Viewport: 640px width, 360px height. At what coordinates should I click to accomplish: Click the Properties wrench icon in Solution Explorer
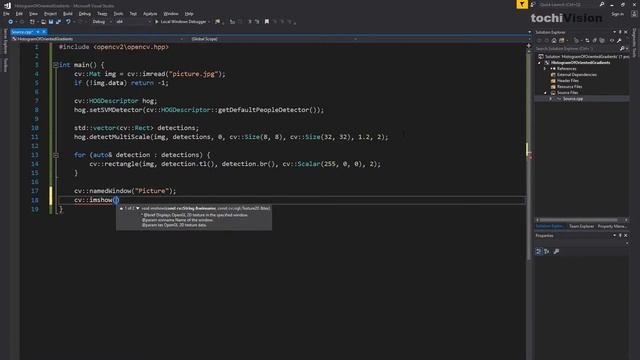pyautogui.click(x=619, y=40)
